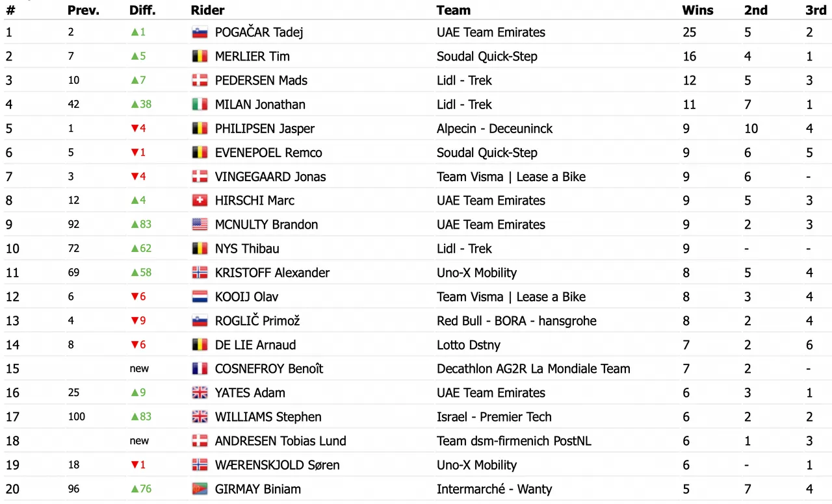Click the Danish flag next to VINGEGAARD Jonas
Screen dimensions: 832x504
pyautogui.click(x=200, y=177)
